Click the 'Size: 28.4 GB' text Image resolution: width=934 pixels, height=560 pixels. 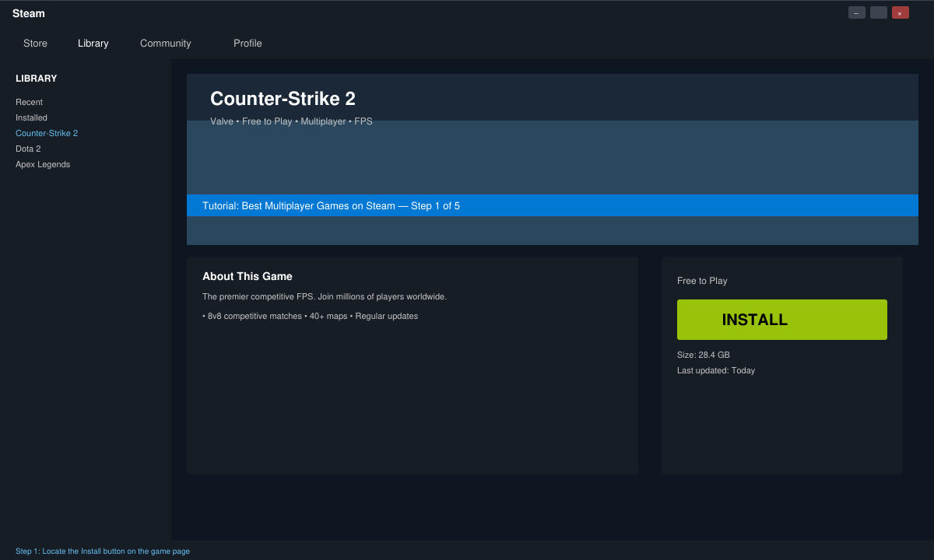point(704,355)
